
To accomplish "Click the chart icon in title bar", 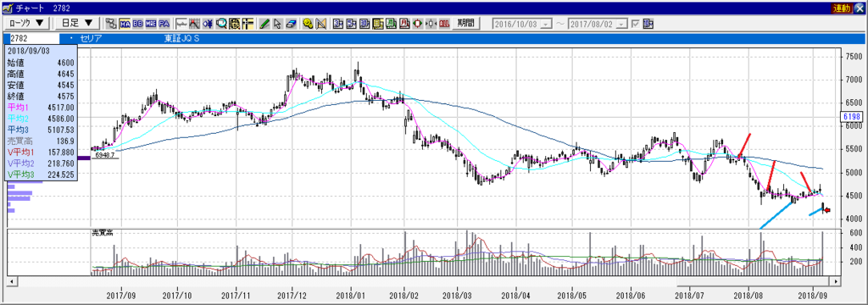I will 8,8.
